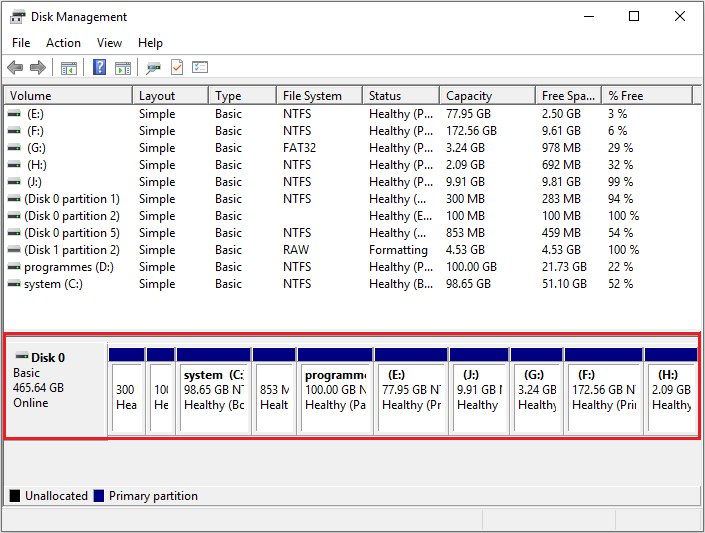
Task: Click the Show/Hide Console Tree icon
Action: point(68,68)
